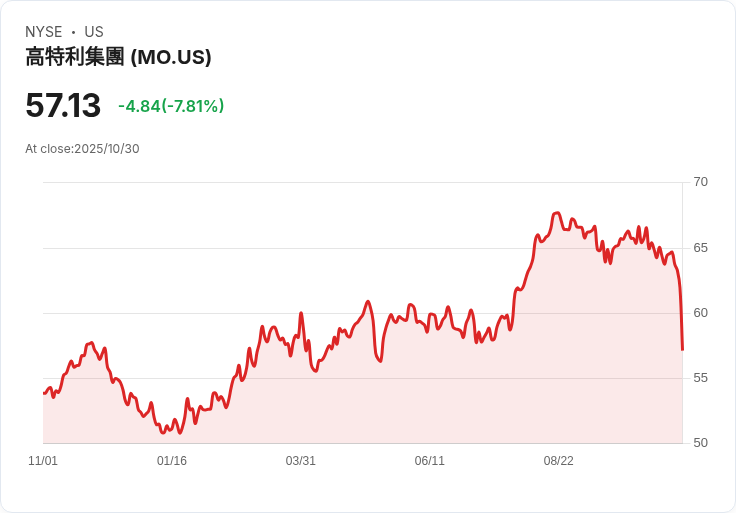This screenshot has height=513, width=736.
Task: Click the 55 price axis label
Action: (x=701, y=378)
